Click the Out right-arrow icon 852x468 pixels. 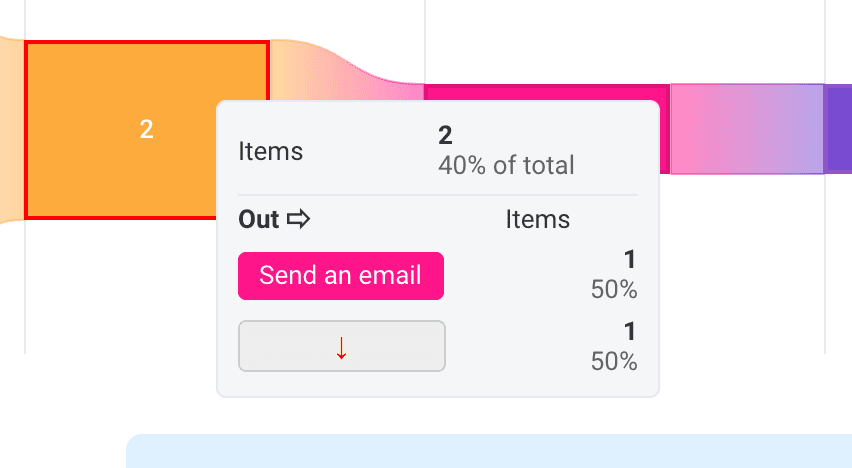coord(298,220)
